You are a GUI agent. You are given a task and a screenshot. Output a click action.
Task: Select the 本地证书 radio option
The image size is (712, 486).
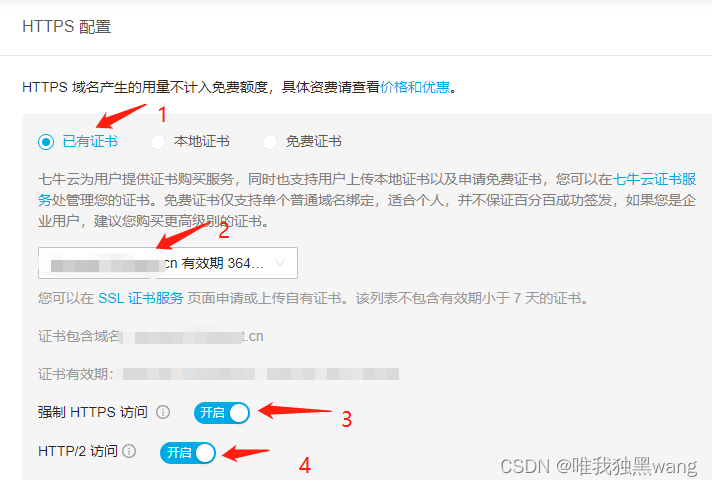tap(158, 142)
